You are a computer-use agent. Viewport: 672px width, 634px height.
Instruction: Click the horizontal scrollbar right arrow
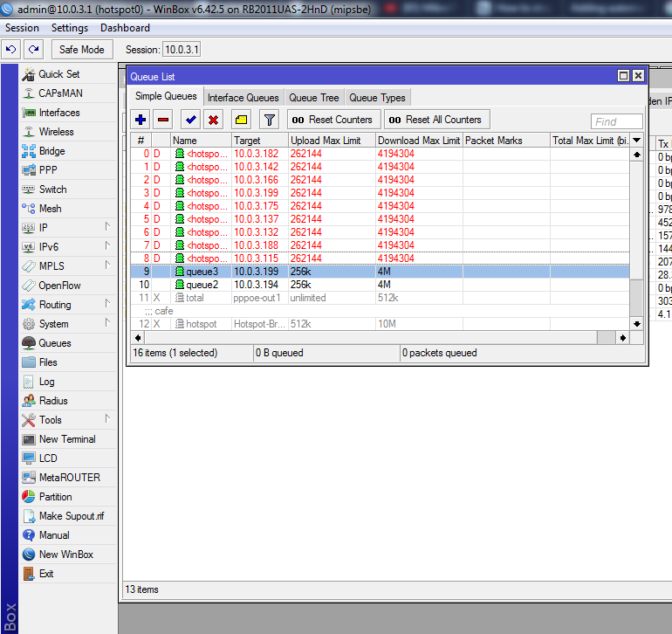(623, 338)
